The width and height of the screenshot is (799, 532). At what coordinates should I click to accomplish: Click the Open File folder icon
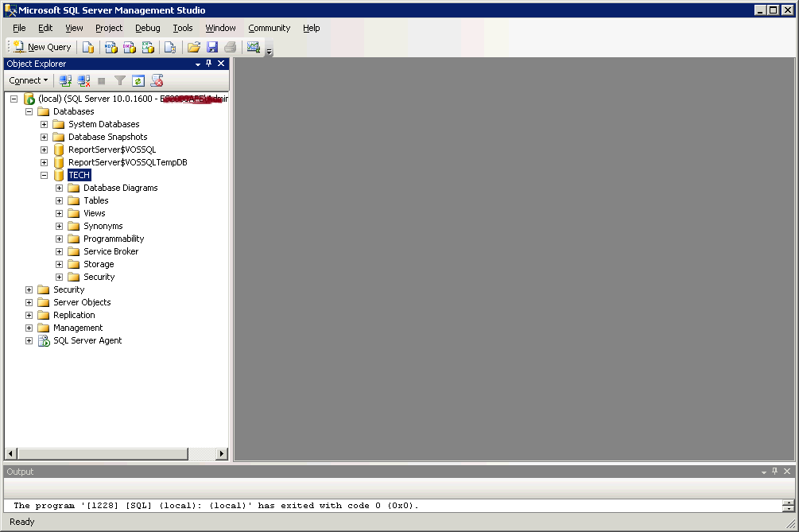click(194, 48)
